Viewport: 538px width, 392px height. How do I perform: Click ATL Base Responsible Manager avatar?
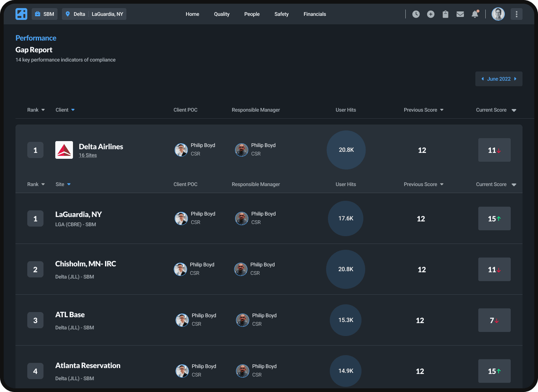point(242,320)
